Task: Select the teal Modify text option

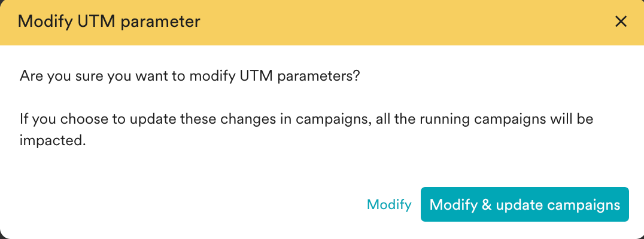Action: 389,205
